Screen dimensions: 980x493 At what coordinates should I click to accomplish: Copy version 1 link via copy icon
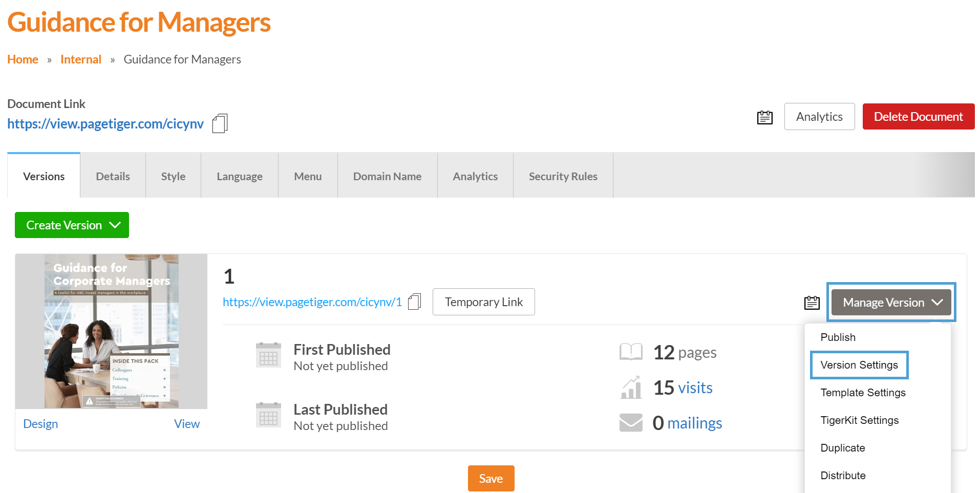414,302
